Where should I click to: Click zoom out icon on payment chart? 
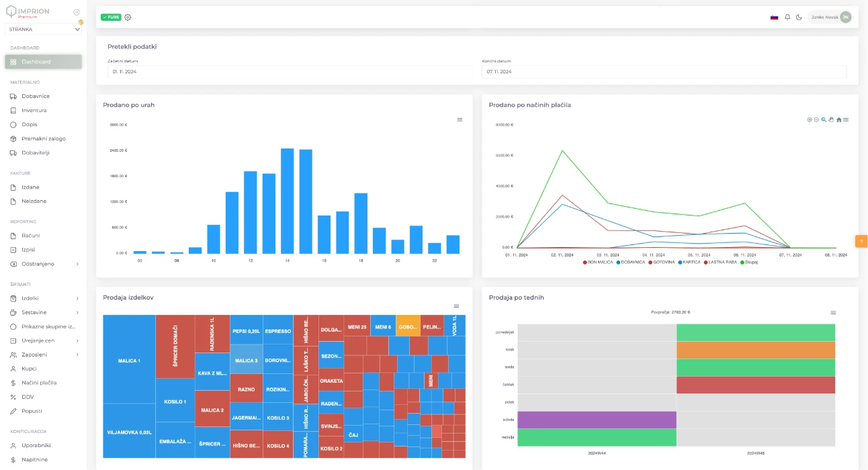point(816,120)
